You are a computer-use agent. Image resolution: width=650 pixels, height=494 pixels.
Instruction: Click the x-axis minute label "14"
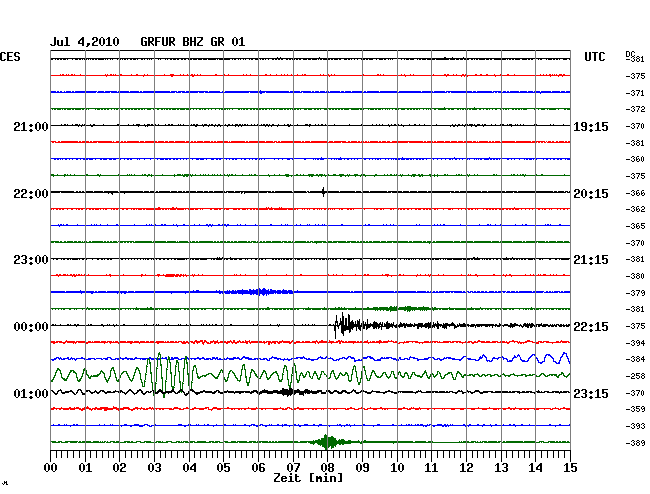(x=535, y=468)
